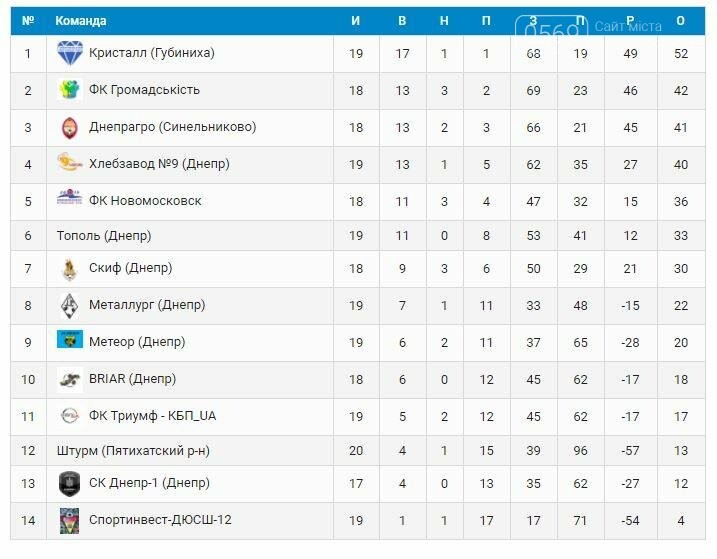
Task: Click the Кристалл (Губиниха) diamond logo
Action: pyautogui.click(x=70, y=53)
